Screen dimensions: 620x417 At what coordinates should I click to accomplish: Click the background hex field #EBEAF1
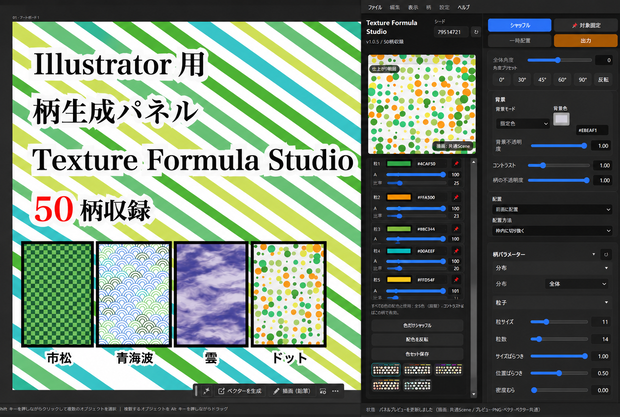(592, 130)
